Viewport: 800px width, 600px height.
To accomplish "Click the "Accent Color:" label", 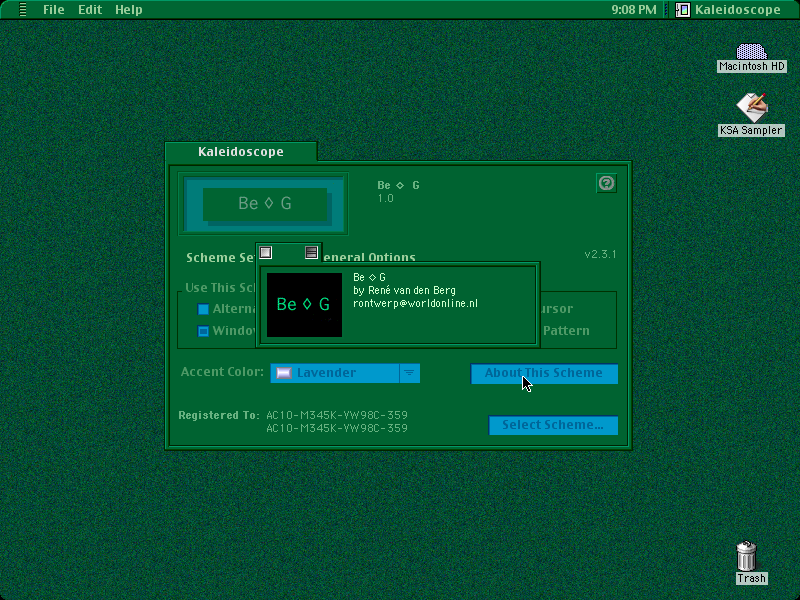I will click(222, 372).
